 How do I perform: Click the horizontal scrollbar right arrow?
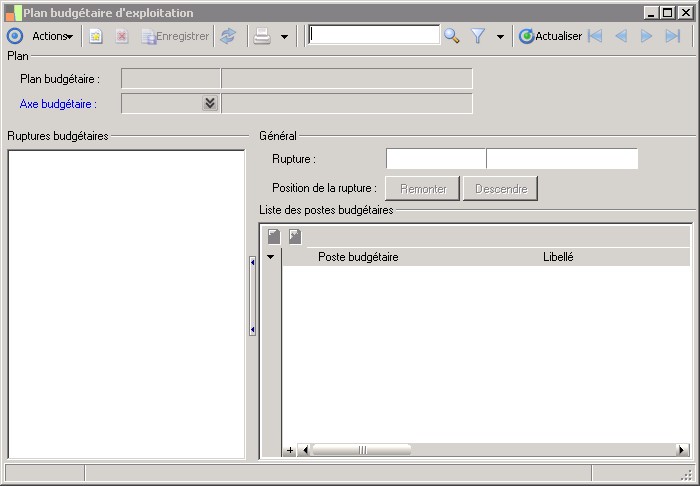[x=682, y=450]
